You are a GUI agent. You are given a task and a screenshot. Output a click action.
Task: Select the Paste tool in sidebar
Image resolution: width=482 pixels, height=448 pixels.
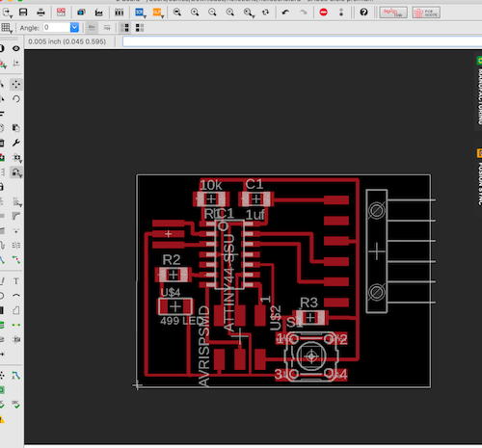[x=15, y=128]
